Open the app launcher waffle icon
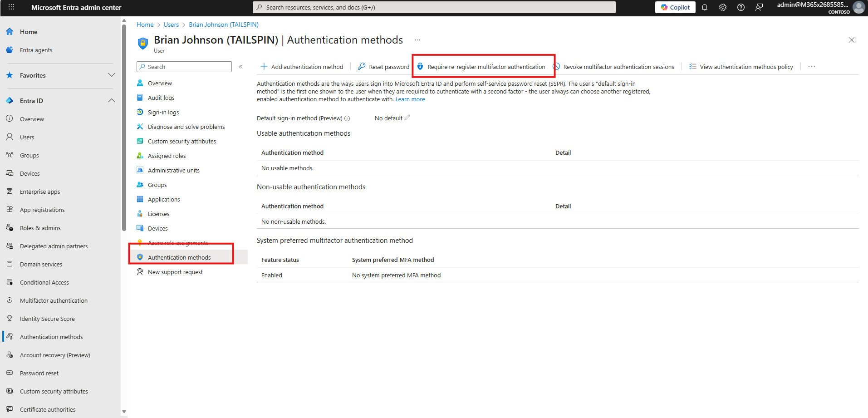Image resolution: width=868 pixels, height=418 pixels. pyautogui.click(x=11, y=7)
